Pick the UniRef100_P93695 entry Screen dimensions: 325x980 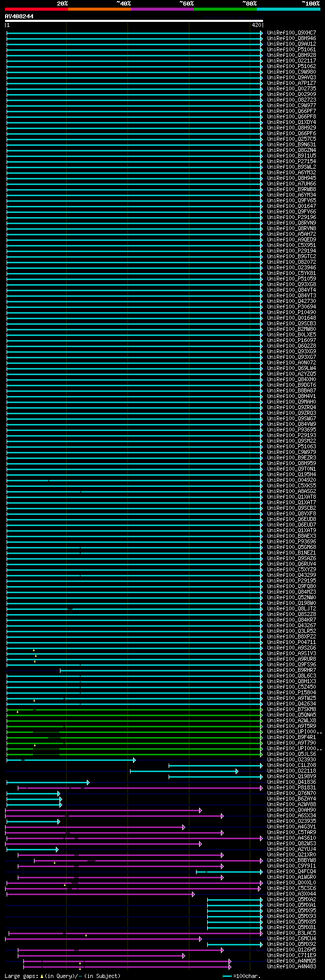click(291, 430)
